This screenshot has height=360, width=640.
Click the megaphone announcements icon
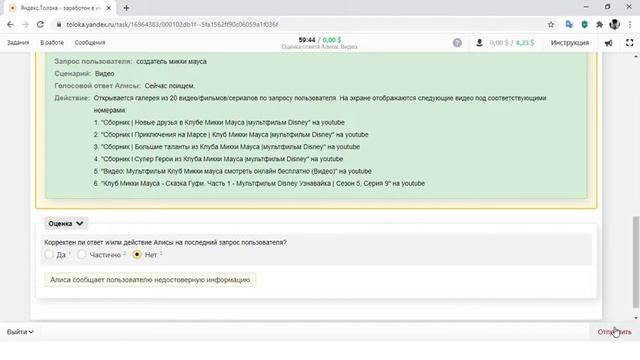609,43
